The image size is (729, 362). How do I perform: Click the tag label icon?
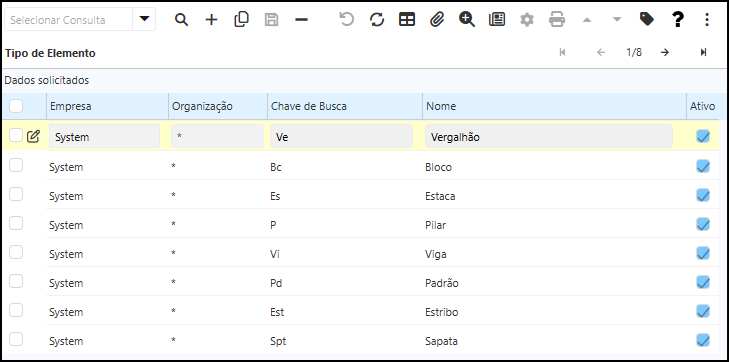coord(647,20)
